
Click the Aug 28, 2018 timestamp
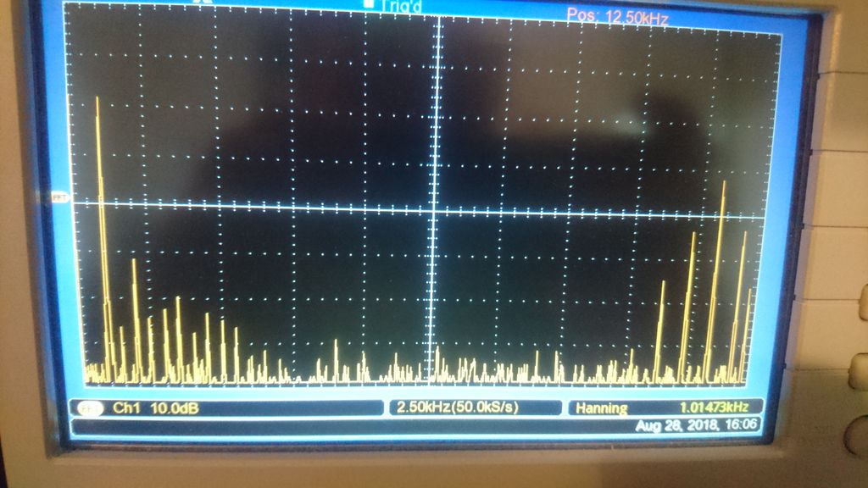click(696, 425)
